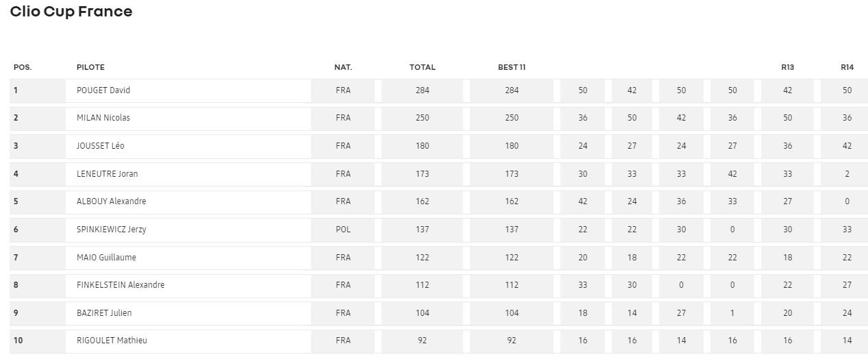Click the POL nationality cell
868x357 pixels.
pyautogui.click(x=343, y=230)
